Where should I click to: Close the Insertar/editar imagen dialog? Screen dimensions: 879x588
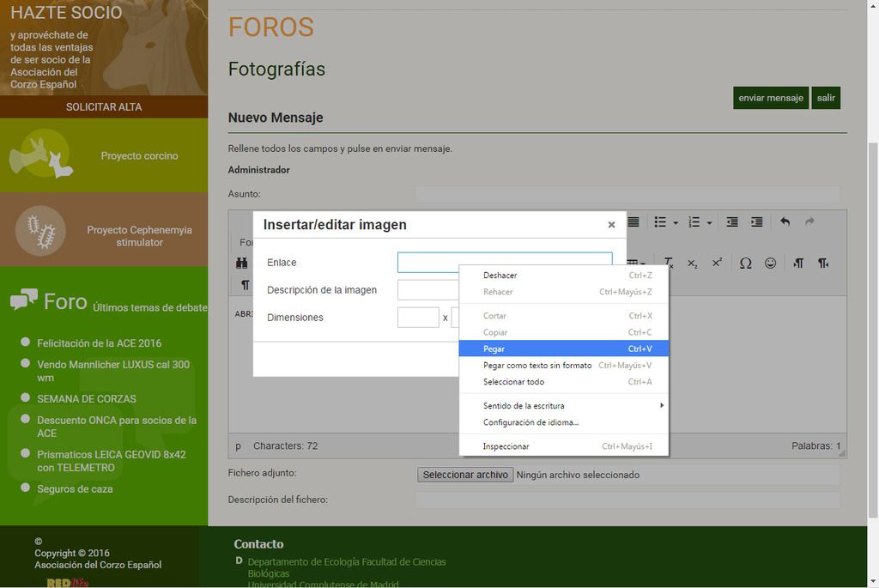pyautogui.click(x=611, y=225)
